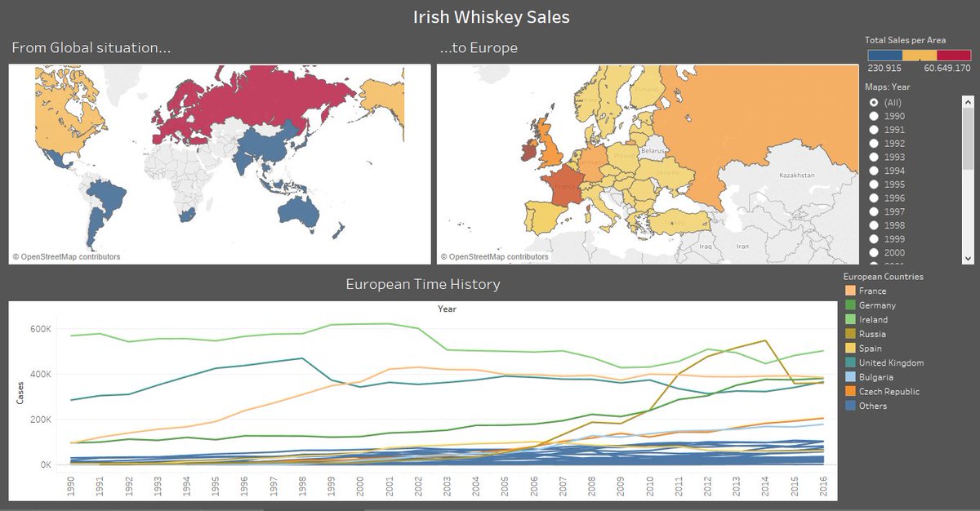Viewport: 980px width, 511px height.
Task: Click the 200K y-axis label
Action: (42, 420)
